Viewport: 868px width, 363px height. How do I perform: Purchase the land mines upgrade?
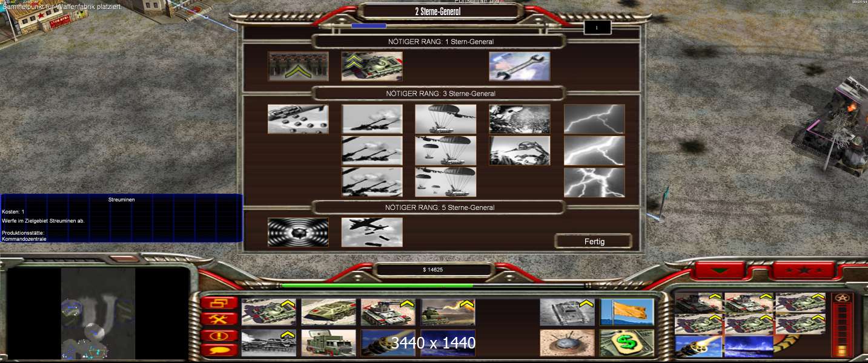point(567,343)
